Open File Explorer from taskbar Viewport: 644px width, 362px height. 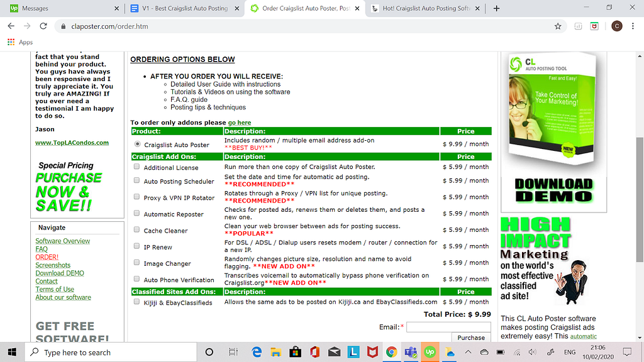[x=275, y=352]
